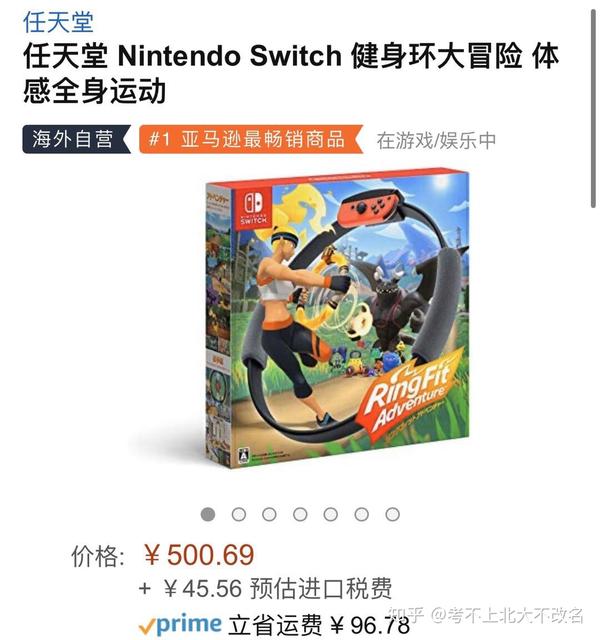Open the product title 健身环大冒险
This screenshot has width=600, height=640.
coord(291,73)
